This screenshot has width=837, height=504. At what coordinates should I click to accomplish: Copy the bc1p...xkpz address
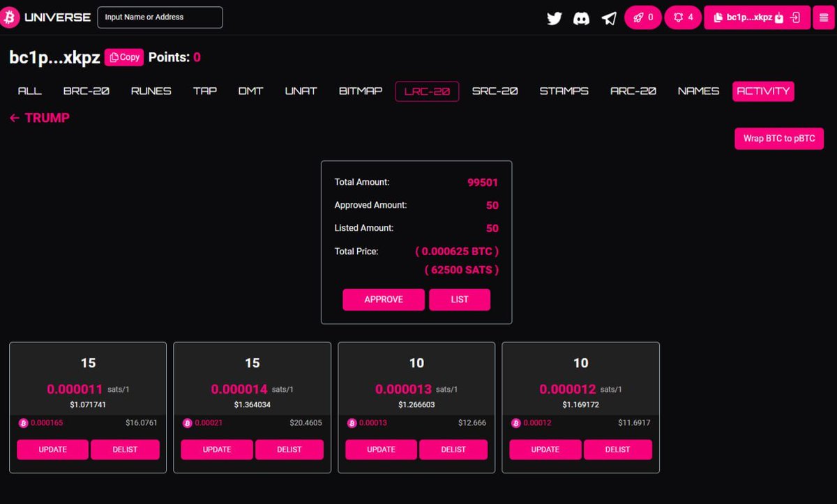click(124, 57)
